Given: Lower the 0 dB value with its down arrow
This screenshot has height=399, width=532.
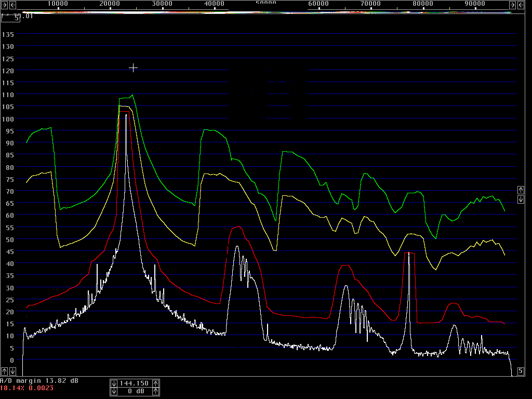Looking at the screenshot, I should pos(114,392).
